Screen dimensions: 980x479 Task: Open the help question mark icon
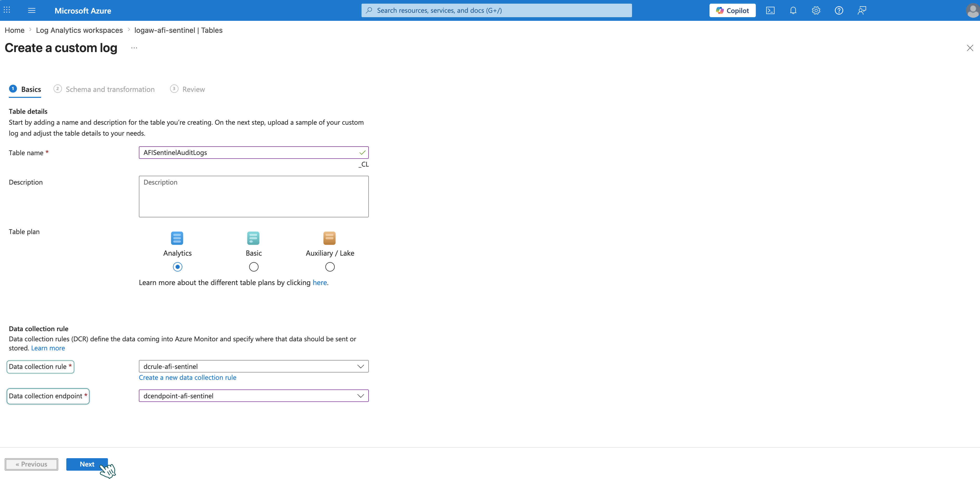click(x=839, y=10)
